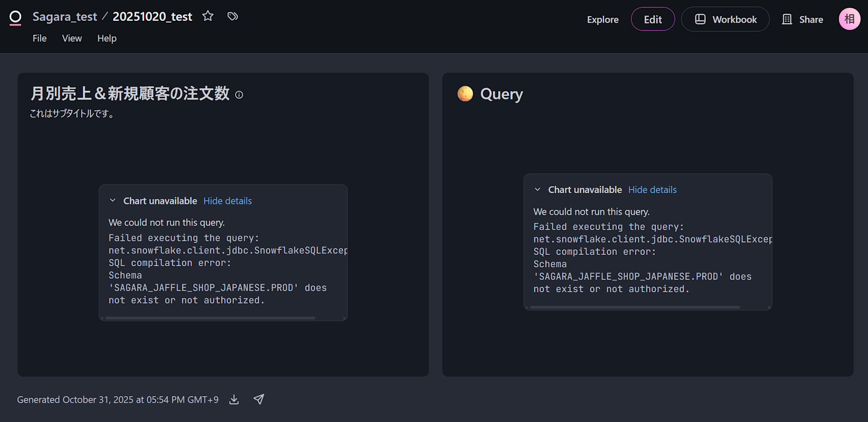Star the 20251020_test dashboard as favorite
This screenshot has height=422, width=868.
(x=208, y=16)
